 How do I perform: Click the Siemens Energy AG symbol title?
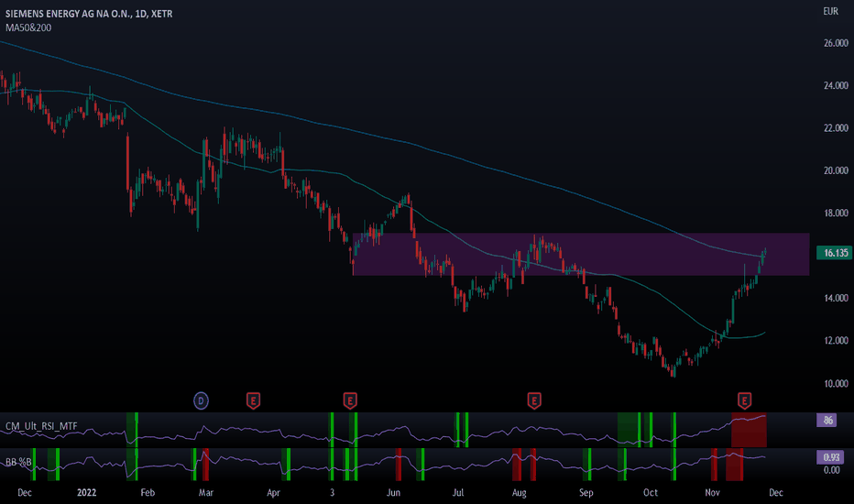click(89, 14)
